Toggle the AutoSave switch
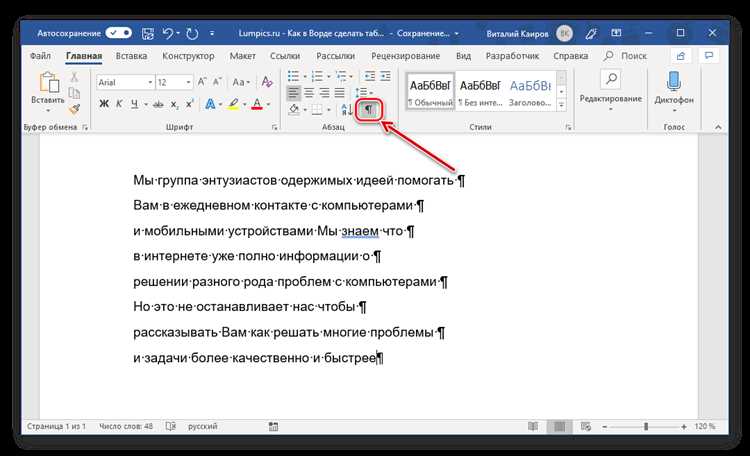The height and width of the screenshot is (456, 750). pos(119,33)
